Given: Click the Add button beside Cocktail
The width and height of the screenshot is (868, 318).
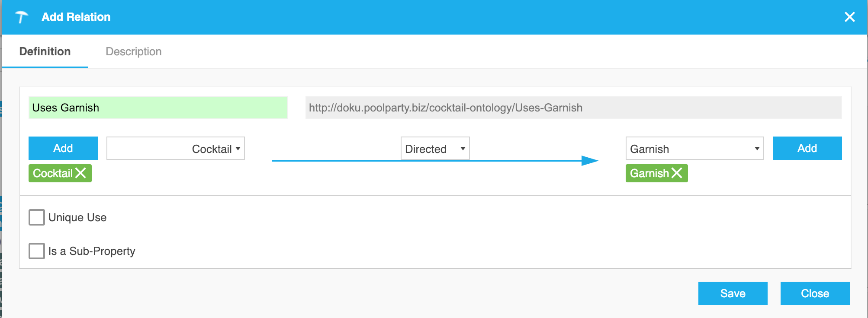Looking at the screenshot, I should tap(63, 148).
